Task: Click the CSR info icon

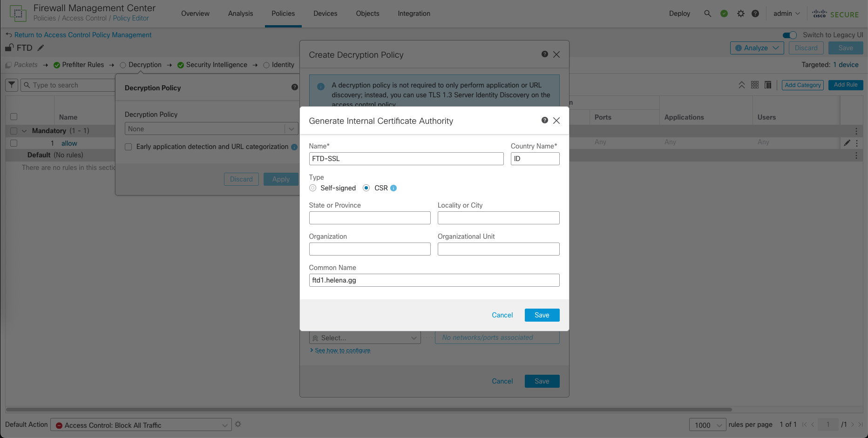Action: tap(393, 188)
